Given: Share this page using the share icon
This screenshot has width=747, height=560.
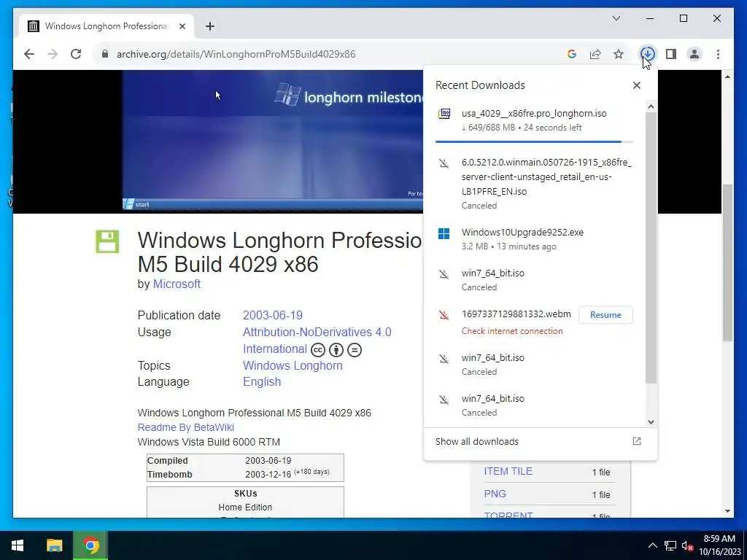Looking at the screenshot, I should coord(595,54).
